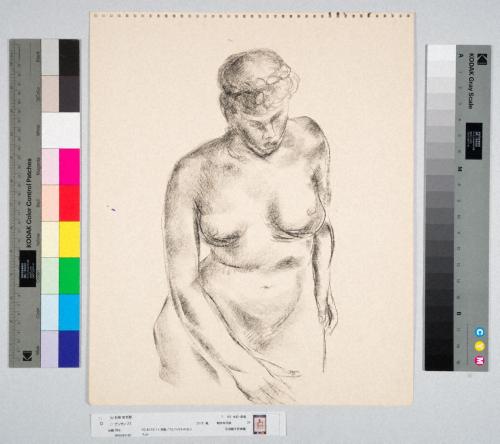Pick the magenta color patch
Screen dimensions: 500x444
point(69,167)
